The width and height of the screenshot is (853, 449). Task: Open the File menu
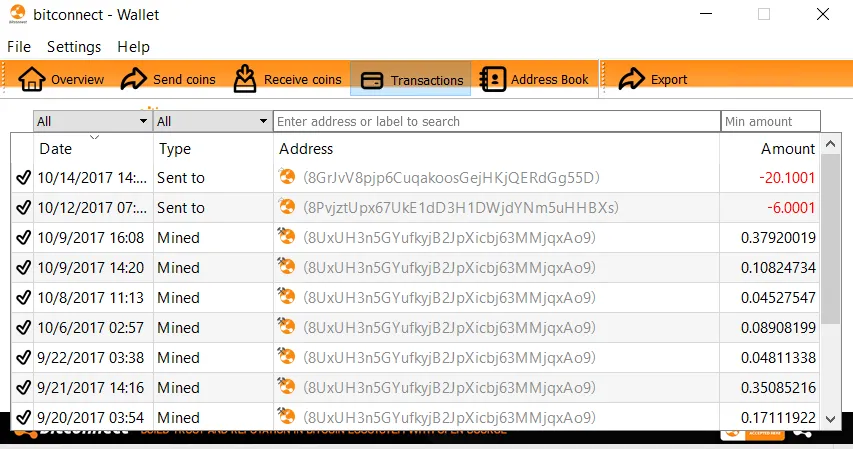point(19,47)
